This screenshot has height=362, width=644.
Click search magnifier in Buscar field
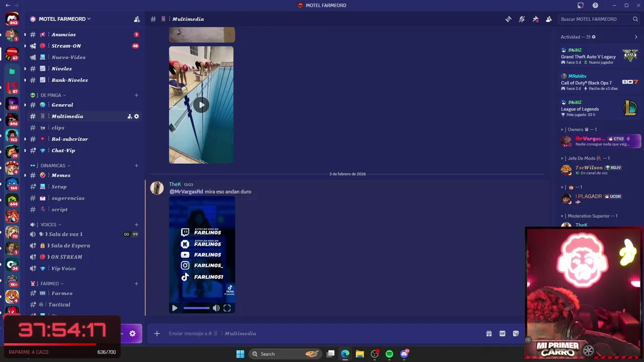(x=635, y=19)
